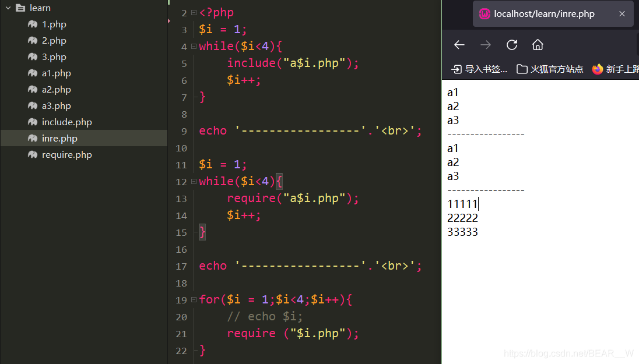Open 2.php in the file tree
The width and height of the screenshot is (639, 364).
click(54, 41)
